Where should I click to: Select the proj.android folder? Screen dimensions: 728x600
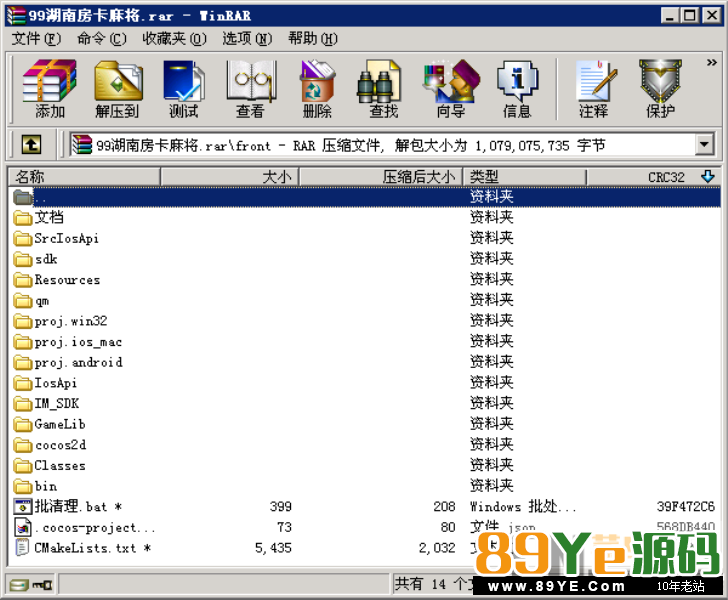click(x=68, y=362)
